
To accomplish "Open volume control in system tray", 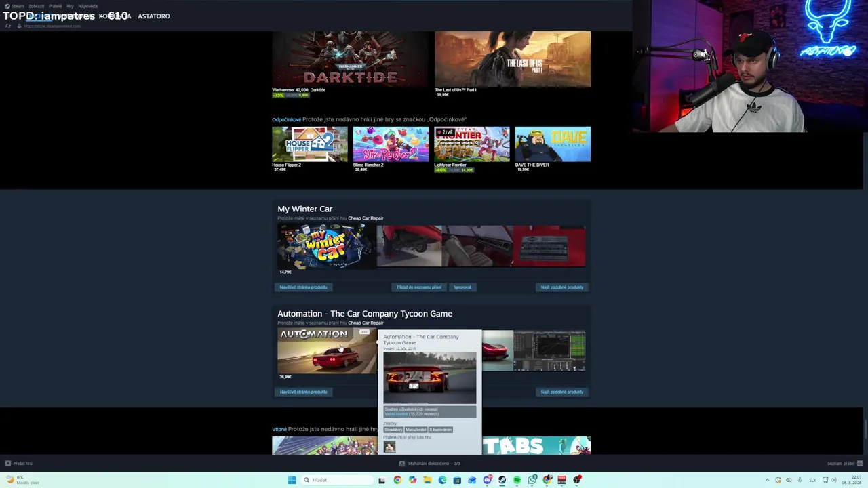I will [x=833, y=480].
